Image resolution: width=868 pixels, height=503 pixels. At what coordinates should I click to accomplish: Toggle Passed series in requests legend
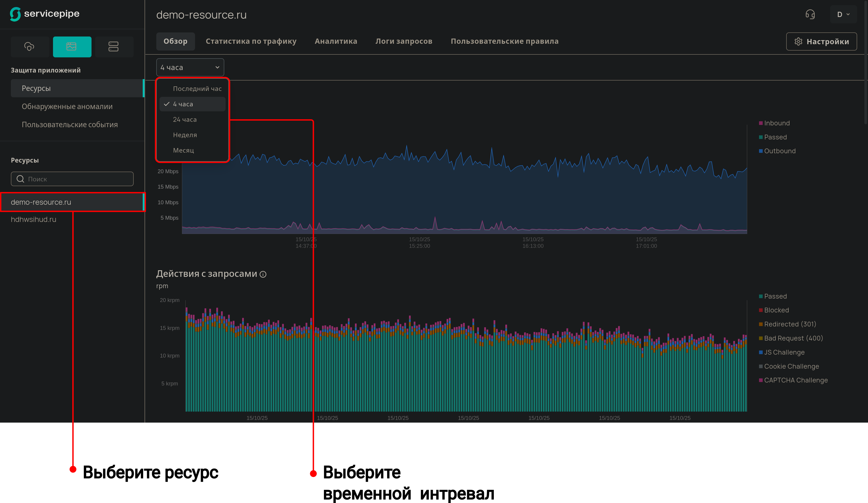click(773, 296)
